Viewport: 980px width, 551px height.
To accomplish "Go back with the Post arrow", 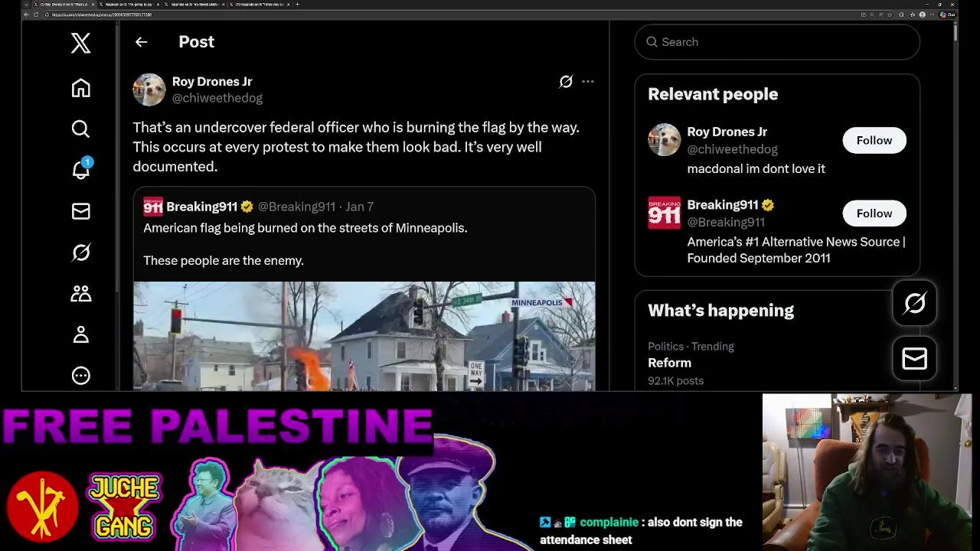I will coord(141,42).
